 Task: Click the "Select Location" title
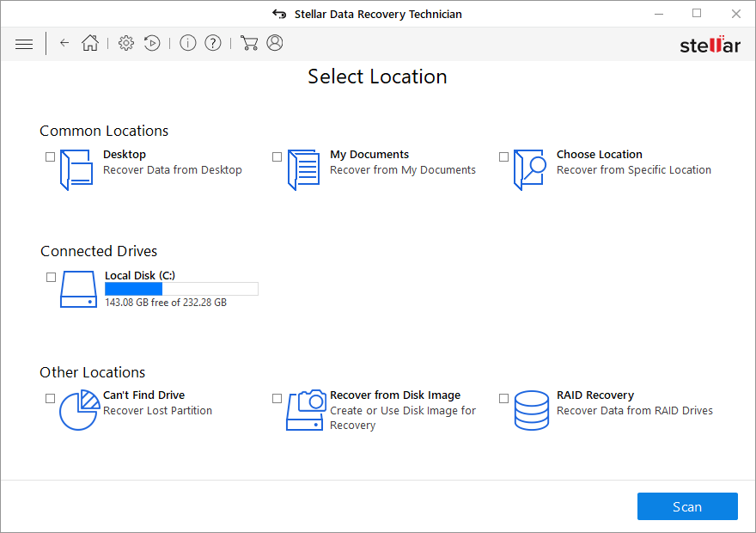[377, 77]
